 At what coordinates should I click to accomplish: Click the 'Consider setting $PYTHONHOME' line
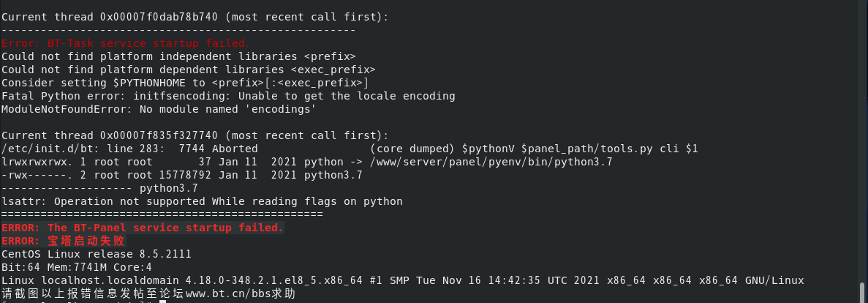tap(186, 83)
